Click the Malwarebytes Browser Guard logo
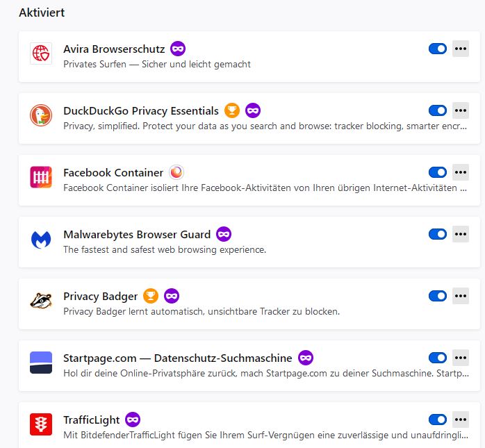 tap(41, 239)
